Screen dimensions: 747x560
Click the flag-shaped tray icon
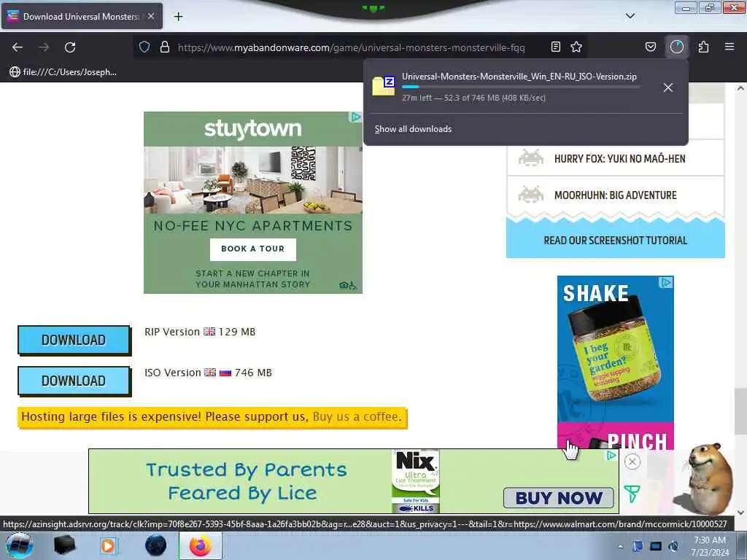click(638, 546)
